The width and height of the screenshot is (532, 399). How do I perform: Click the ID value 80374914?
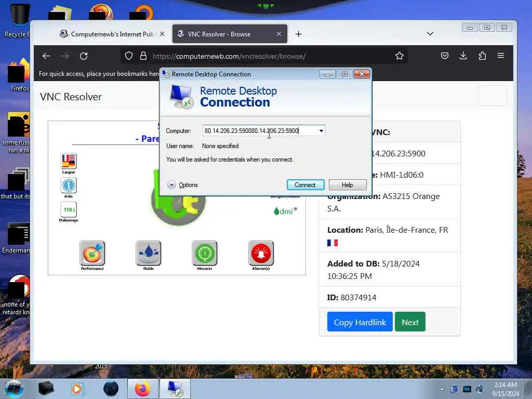click(358, 298)
